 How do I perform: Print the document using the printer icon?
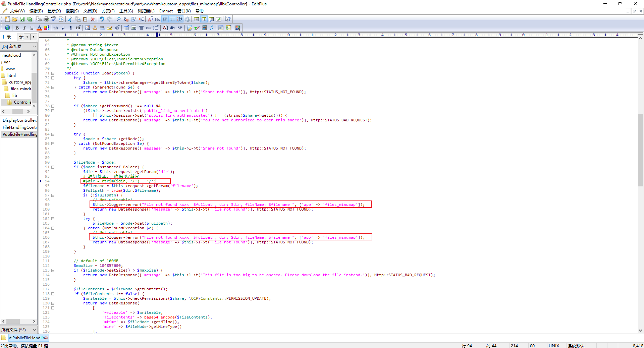(46, 19)
